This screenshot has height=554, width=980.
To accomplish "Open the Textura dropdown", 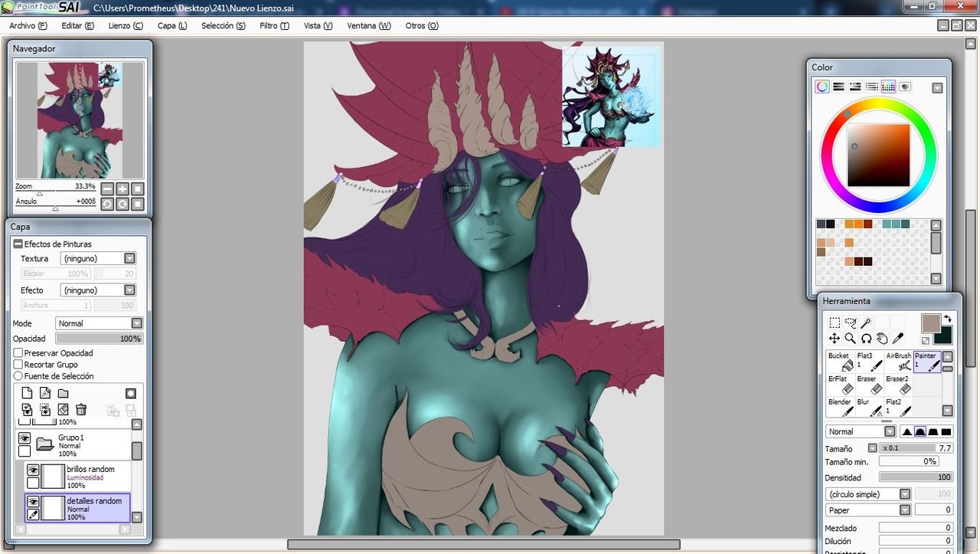I will pos(129,259).
